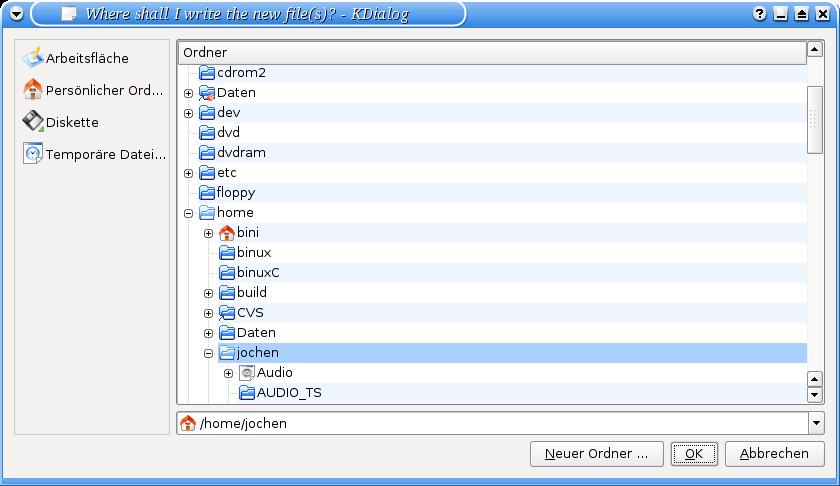Viewport: 840px width, 486px height.
Task: Open the window menu in title bar
Action: point(16,14)
